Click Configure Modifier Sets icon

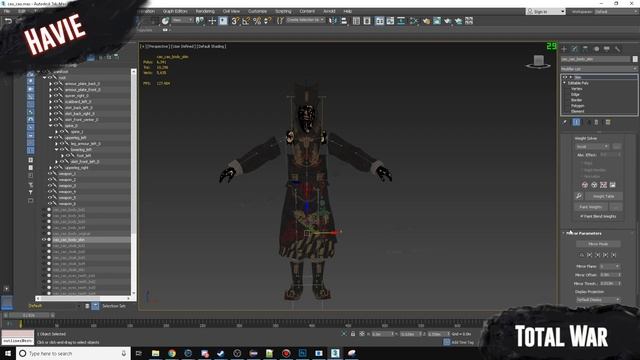point(608,122)
